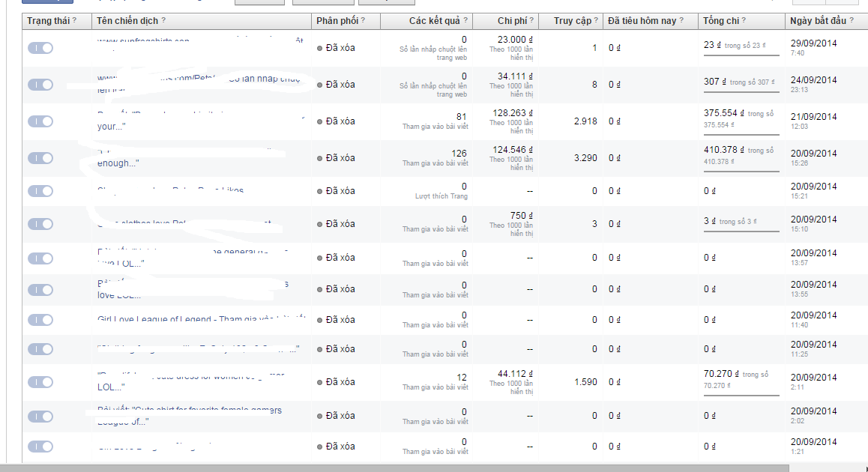The width and height of the screenshot is (868, 472).
Task: Toggle status switch for campaign started 20/09/2014 1:21
Action: 40,447
